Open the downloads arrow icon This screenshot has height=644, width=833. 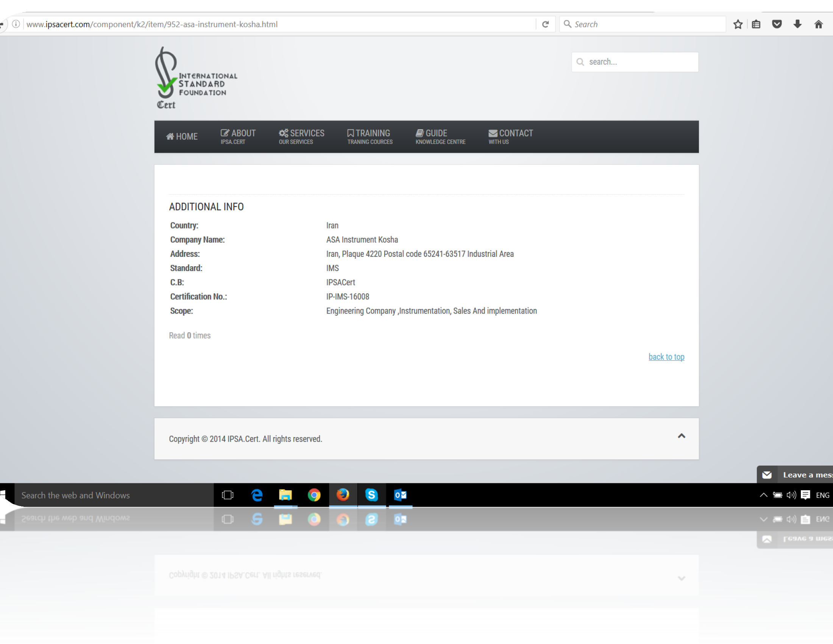click(797, 24)
